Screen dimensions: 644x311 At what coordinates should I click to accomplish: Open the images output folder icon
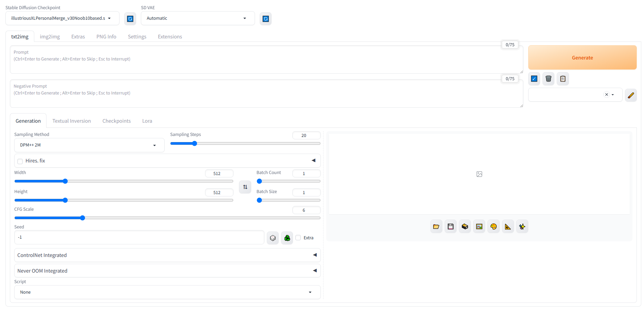click(x=436, y=227)
